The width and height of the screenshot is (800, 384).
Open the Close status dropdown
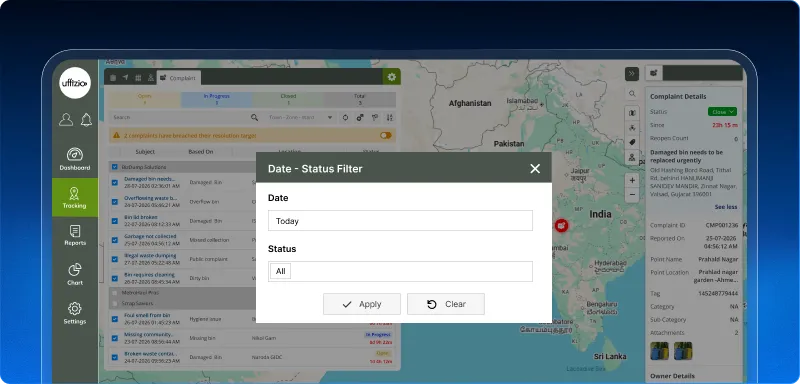point(722,112)
